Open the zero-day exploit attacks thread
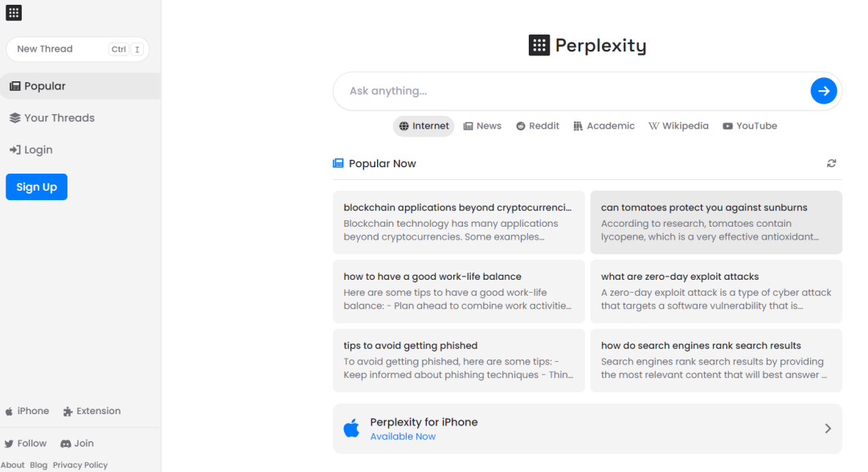This screenshot has height=472, width=868. click(x=716, y=291)
